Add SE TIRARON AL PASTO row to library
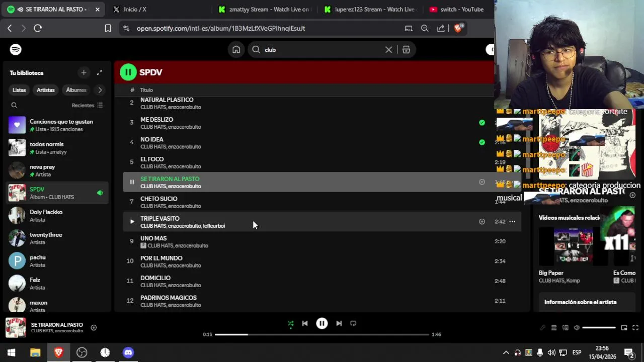The image size is (644, 362). [x=482, y=182]
